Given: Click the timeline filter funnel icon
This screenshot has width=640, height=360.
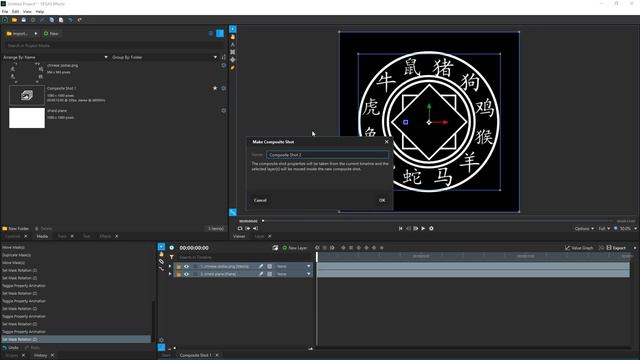Looking at the screenshot, I should point(172,257).
